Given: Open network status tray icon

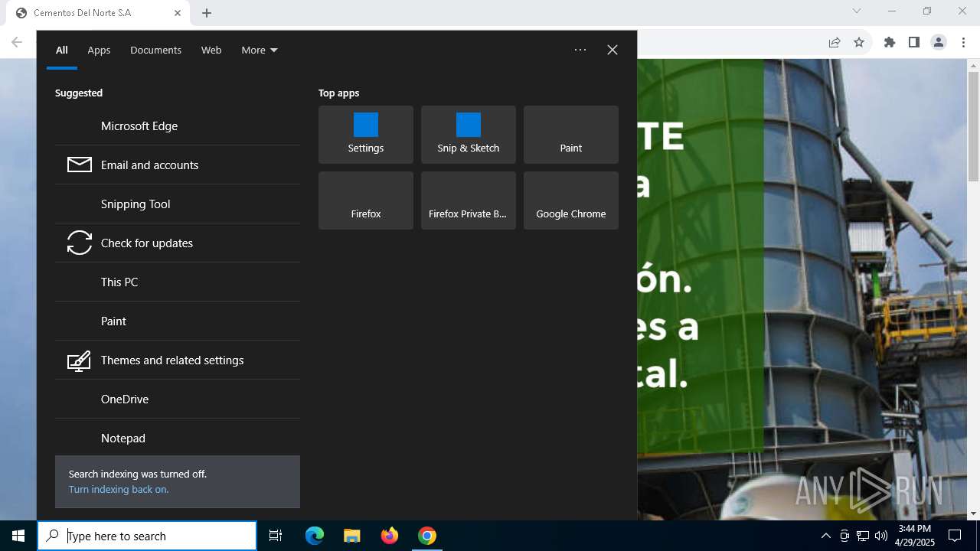Looking at the screenshot, I should tap(863, 536).
